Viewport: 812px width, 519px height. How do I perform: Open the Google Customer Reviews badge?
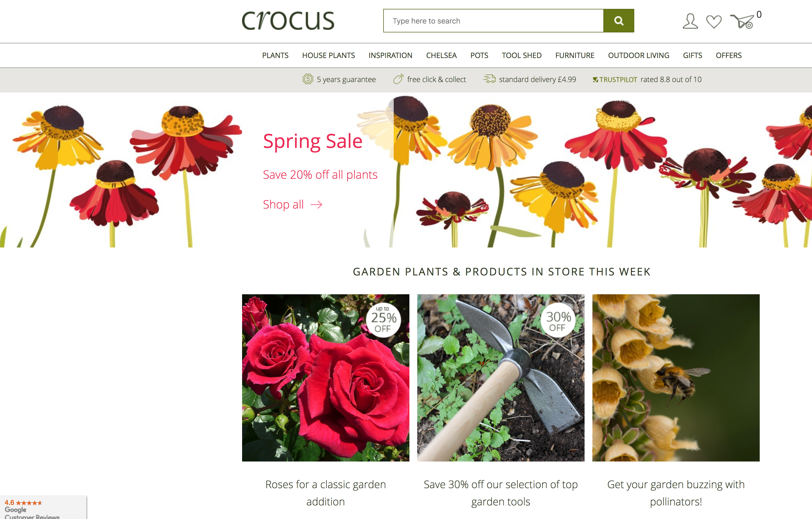(x=43, y=508)
